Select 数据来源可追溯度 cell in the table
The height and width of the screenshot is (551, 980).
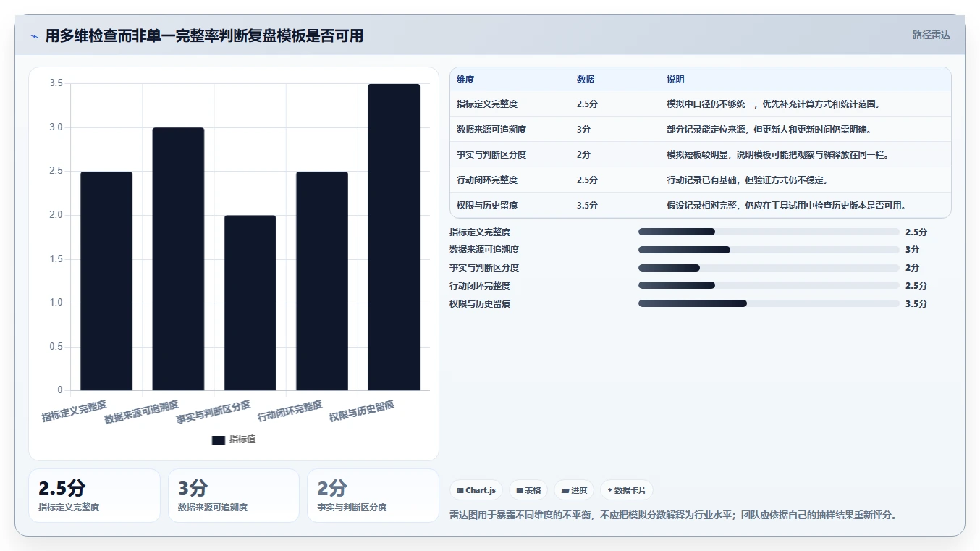pos(491,130)
